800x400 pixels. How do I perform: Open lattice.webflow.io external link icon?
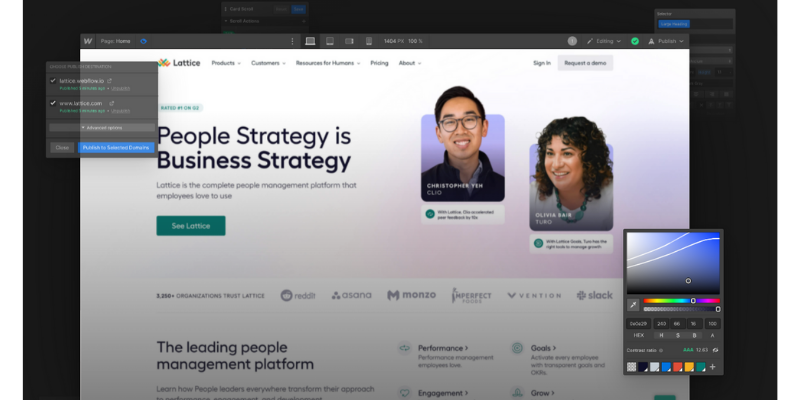[110, 81]
